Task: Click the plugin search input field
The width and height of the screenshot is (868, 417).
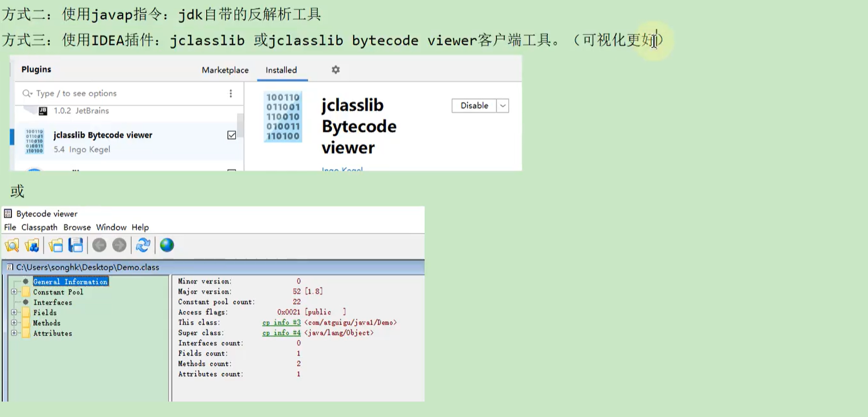Action: coord(129,93)
